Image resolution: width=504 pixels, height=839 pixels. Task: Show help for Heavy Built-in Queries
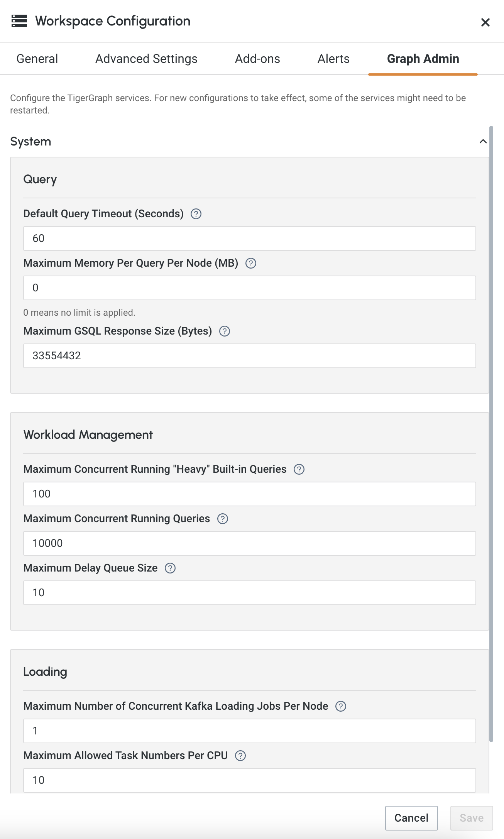[x=299, y=469]
